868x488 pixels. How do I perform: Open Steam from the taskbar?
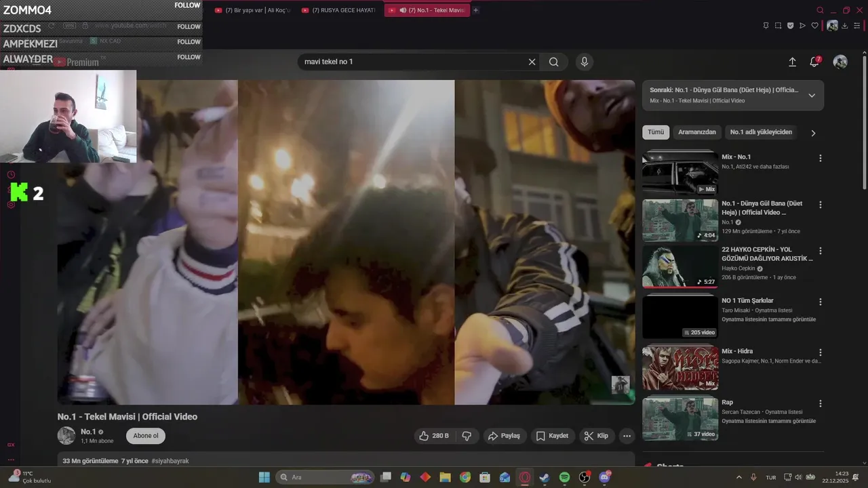tap(545, 478)
